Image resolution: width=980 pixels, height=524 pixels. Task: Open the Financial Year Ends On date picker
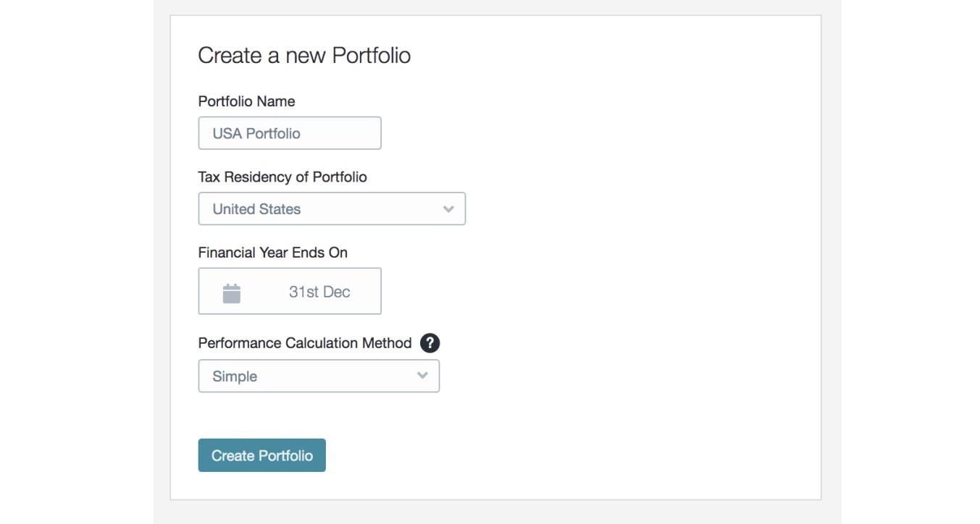point(290,291)
